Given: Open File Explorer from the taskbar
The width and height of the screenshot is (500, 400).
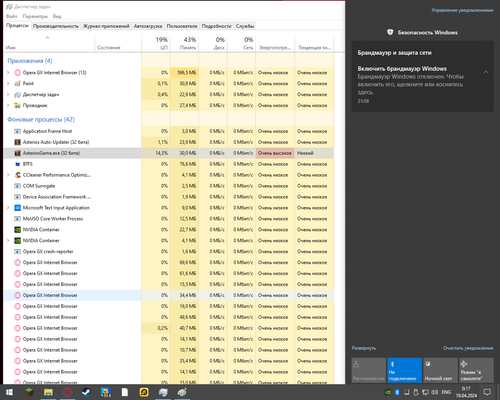Looking at the screenshot, I should pos(48,392).
